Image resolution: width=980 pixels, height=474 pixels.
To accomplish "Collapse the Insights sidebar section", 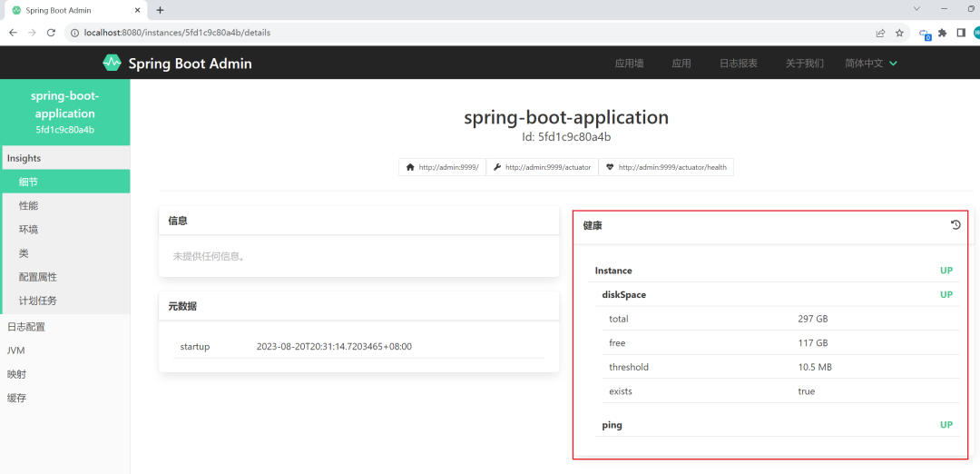I will tap(65, 158).
